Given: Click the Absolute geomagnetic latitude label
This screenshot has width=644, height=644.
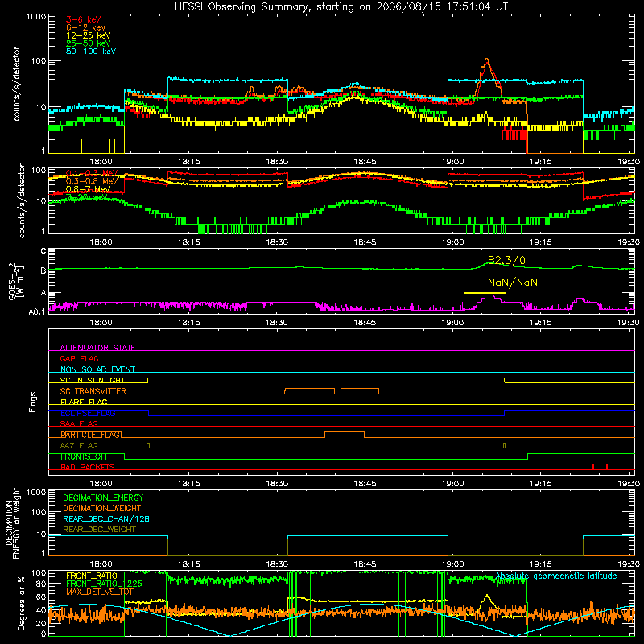Looking at the screenshot, I should (556, 576).
